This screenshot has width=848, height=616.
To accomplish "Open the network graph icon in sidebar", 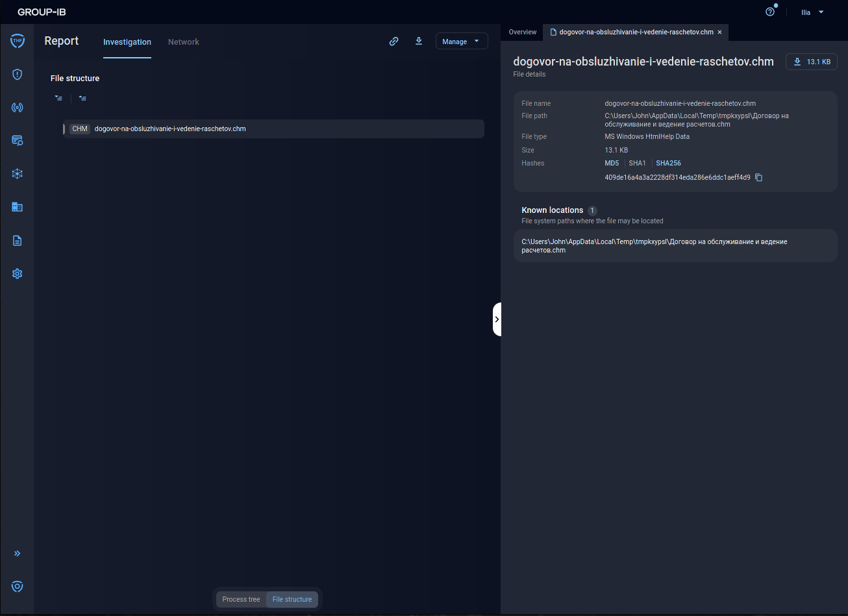I will coord(17,174).
